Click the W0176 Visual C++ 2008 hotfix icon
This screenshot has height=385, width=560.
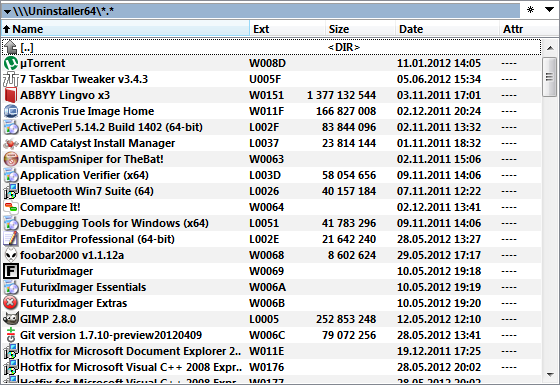[x=11, y=368]
